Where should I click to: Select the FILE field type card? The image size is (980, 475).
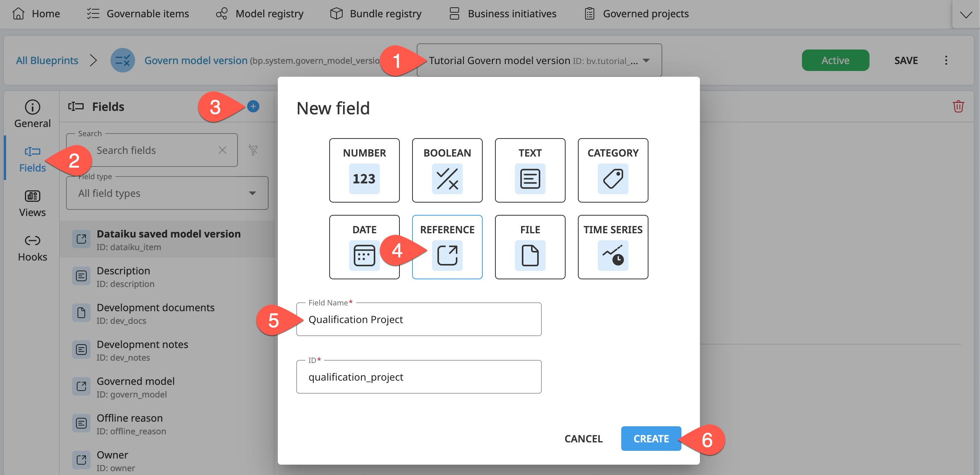click(x=530, y=247)
